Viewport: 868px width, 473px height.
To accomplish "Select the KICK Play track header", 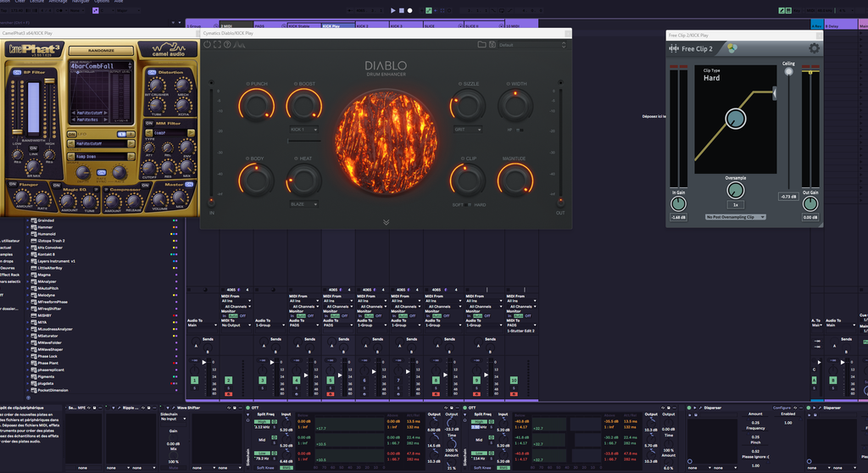I will point(337,25).
